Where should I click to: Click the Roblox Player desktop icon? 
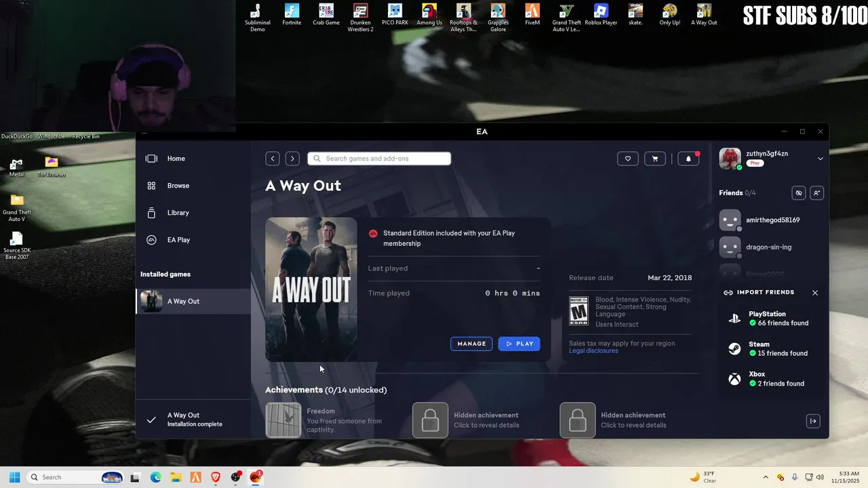[601, 15]
